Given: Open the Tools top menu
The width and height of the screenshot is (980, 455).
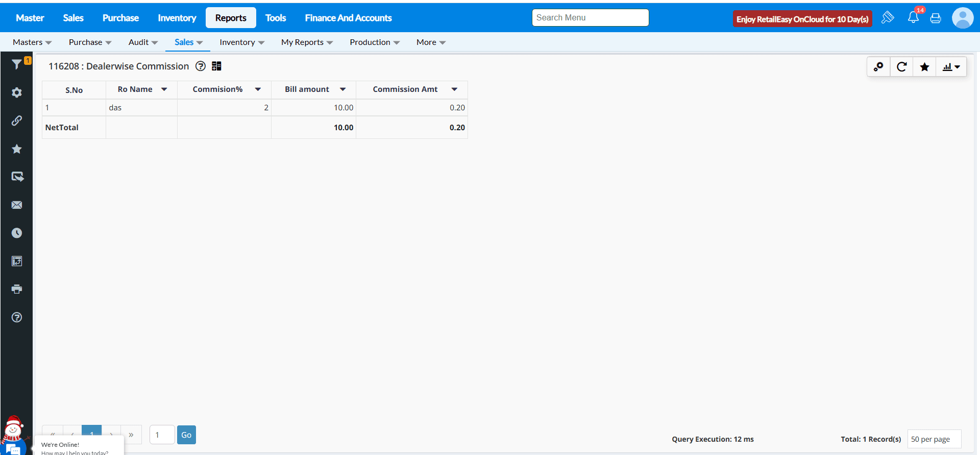Looking at the screenshot, I should [276, 18].
